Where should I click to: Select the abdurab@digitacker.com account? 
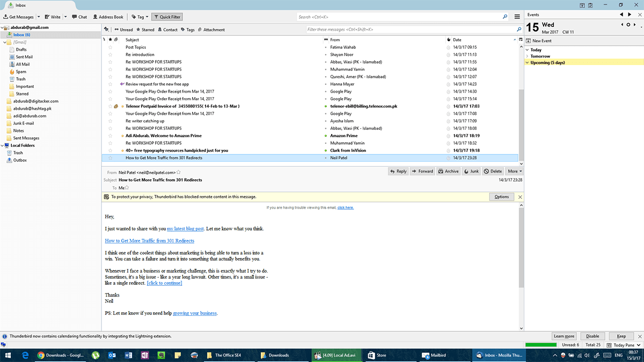pyautogui.click(x=35, y=101)
